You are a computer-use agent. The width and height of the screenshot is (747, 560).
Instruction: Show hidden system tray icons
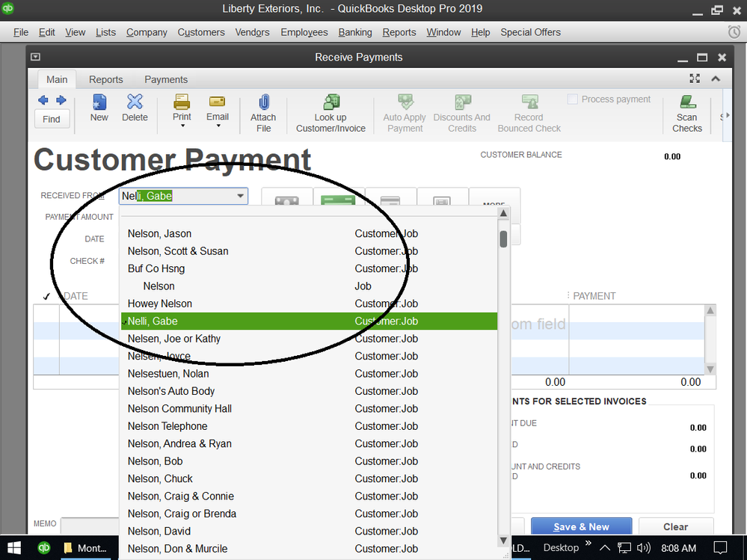[605, 548]
